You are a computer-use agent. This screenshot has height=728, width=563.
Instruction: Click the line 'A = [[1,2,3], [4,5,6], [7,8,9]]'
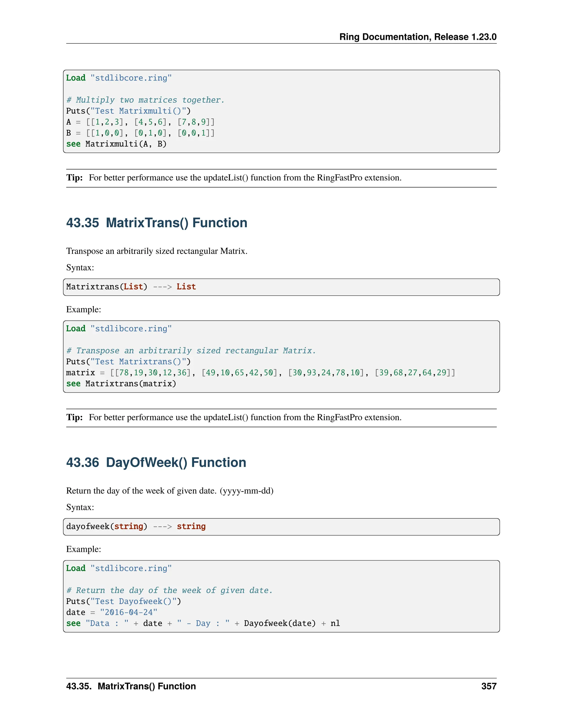click(x=140, y=122)
